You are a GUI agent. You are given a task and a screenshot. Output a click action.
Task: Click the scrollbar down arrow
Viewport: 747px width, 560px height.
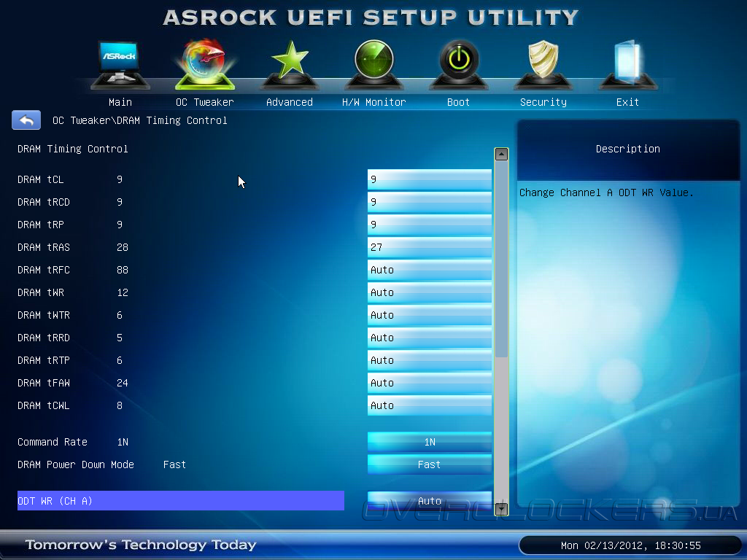tap(501, 509)
